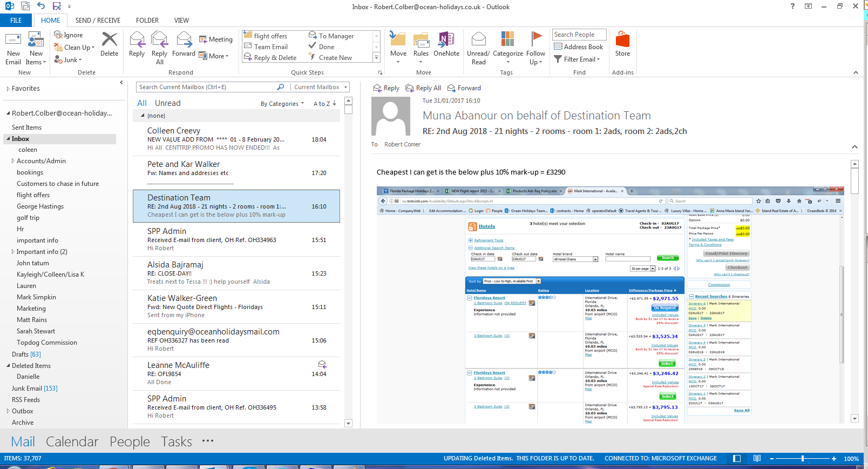Image resolution: width=868 pixels, height=469 pixels.
Task: Set a Follow Up flag
Action: [x=535, y=48]
